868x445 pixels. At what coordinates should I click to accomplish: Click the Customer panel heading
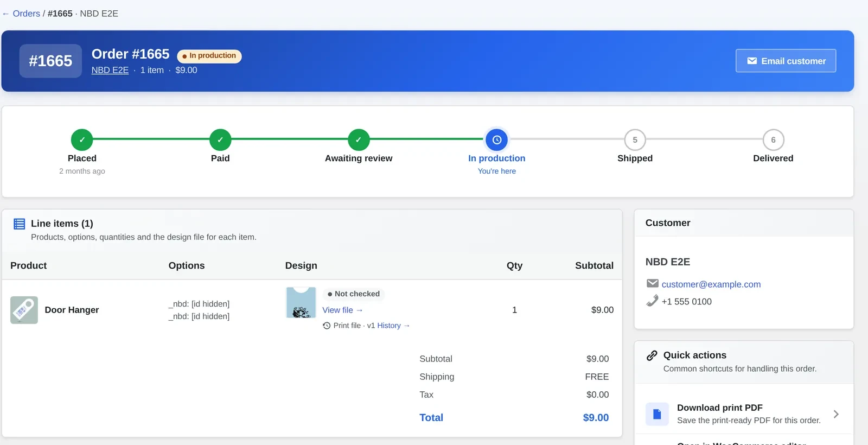(668, 223)
